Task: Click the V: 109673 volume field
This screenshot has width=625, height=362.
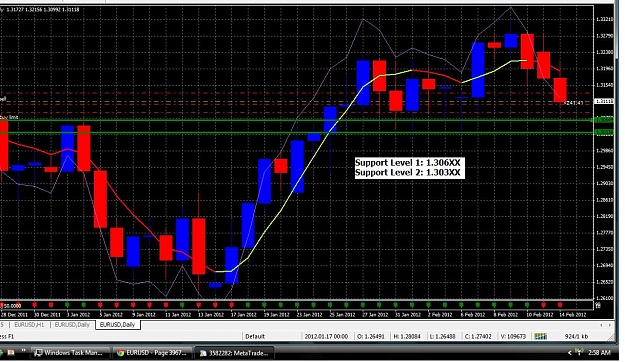Action: pyautogui.click(x=513, y=336)
